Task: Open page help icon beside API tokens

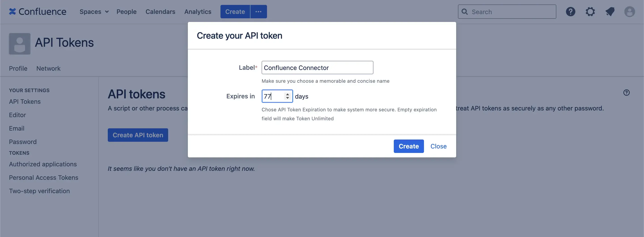Action: click(x=626, y=93)
